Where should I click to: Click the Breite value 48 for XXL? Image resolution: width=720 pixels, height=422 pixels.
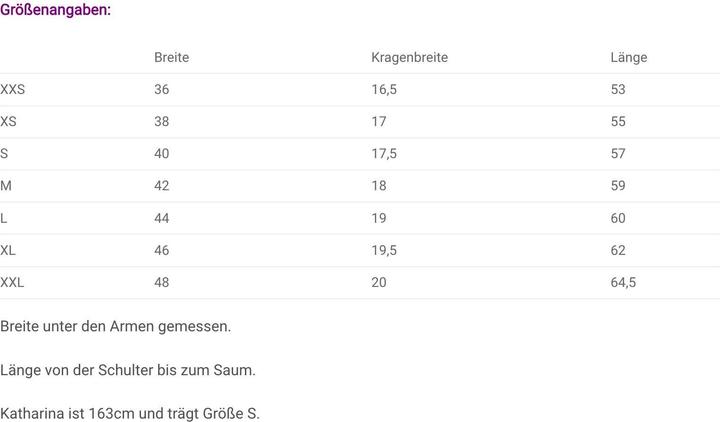pyautogui.click(x=162, y=282)
